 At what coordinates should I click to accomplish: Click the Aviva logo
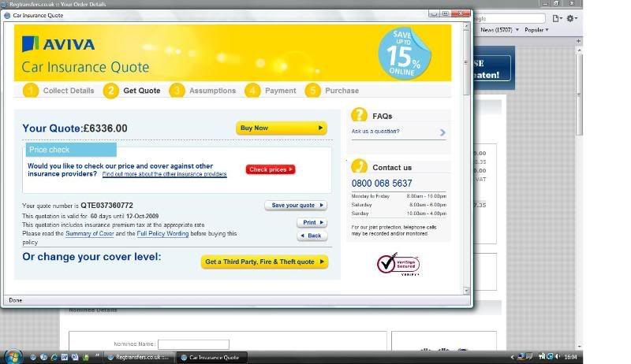tap(58, 44)
